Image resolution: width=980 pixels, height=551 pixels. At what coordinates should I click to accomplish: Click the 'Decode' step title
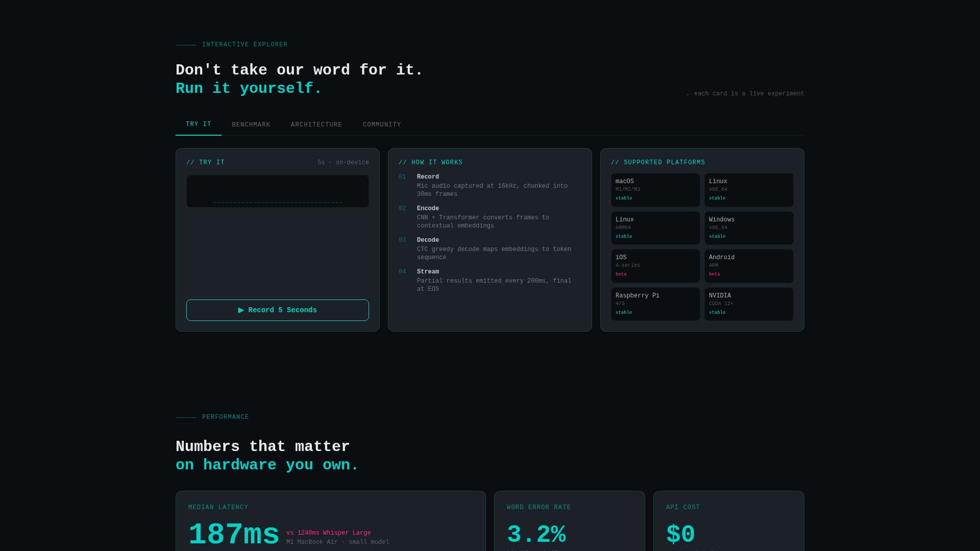pos(428,240)
